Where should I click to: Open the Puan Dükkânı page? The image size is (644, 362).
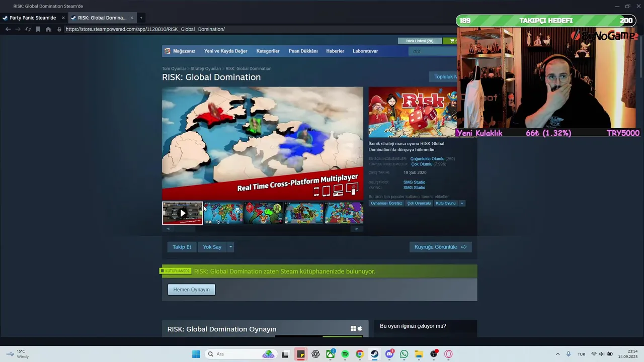tap(303, 51)
